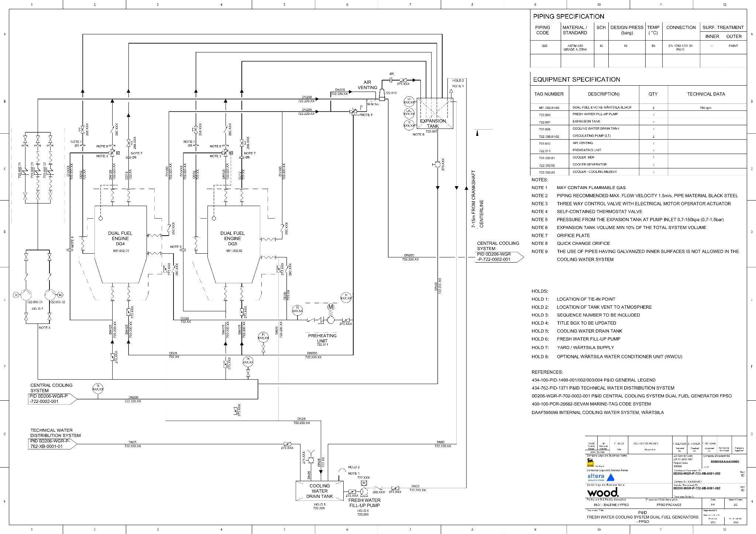
Task: Click the eni company logo
Action: [590, 463]
